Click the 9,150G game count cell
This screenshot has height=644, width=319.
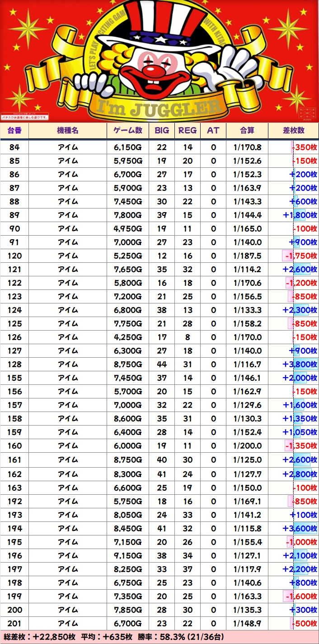click(x=128, y=555)
